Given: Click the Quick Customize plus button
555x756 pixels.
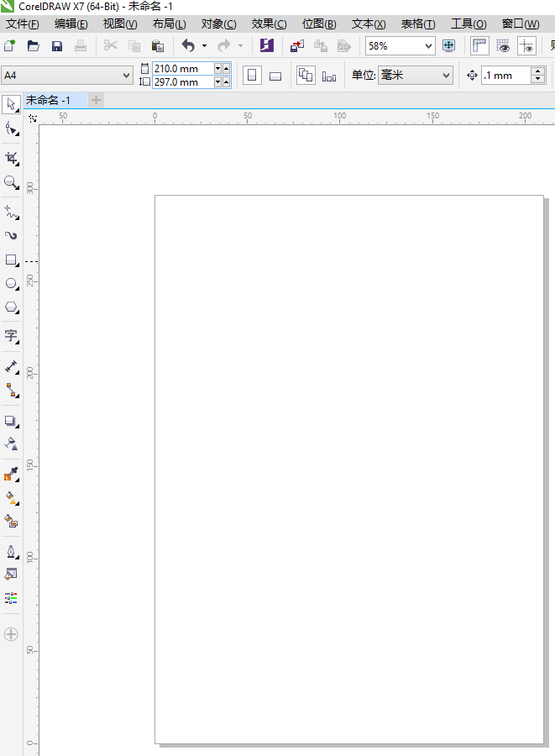Looking at the screenshot, I should 11,634.
